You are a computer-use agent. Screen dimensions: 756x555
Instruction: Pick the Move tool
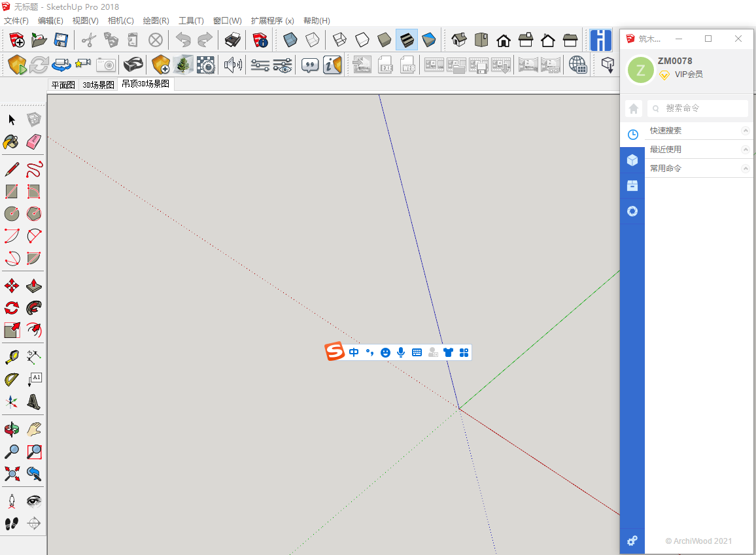tap(12, 286)
